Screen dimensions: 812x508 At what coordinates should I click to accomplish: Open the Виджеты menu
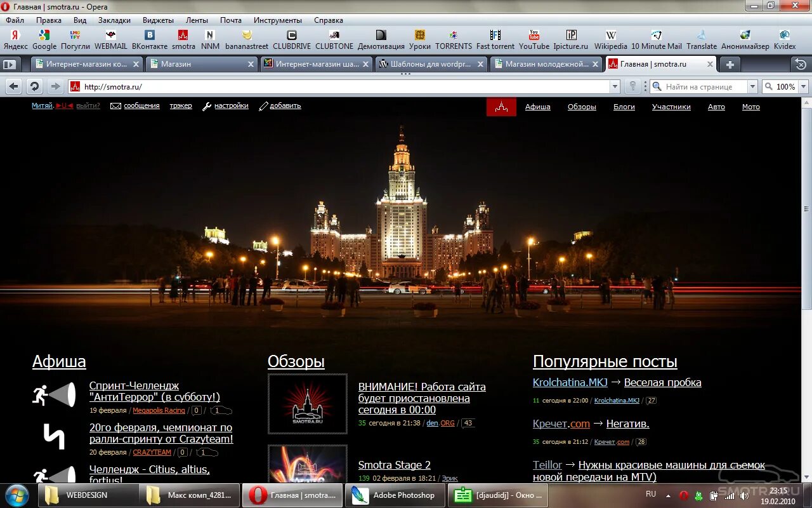click(x=158, y=20)
